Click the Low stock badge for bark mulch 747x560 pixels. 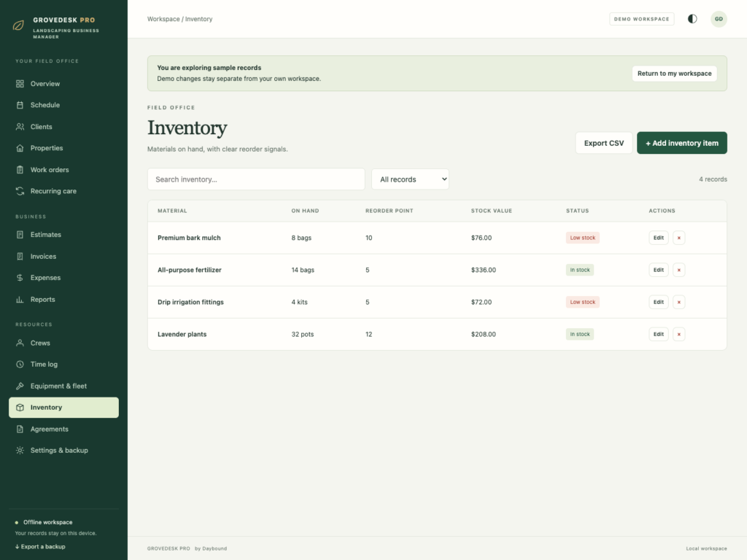tap(582, 238)
